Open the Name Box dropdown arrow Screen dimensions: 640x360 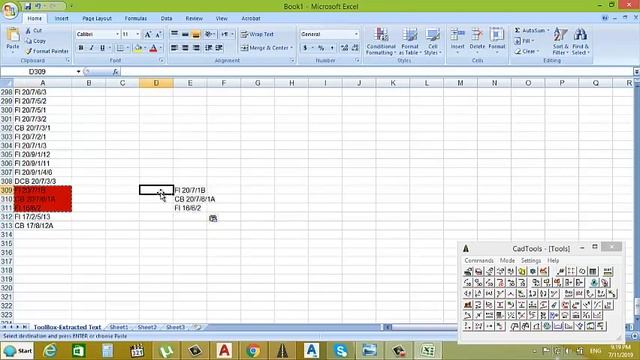click(78, 72)
